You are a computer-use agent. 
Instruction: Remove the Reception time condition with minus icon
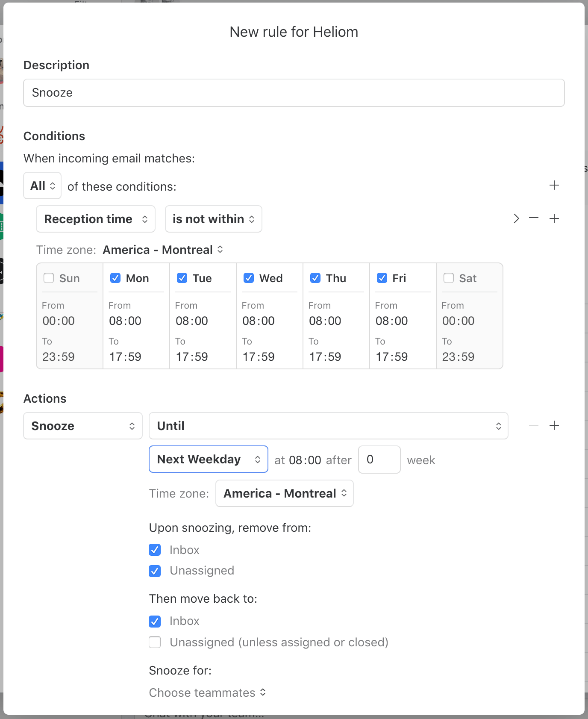[x=533, y=218]
